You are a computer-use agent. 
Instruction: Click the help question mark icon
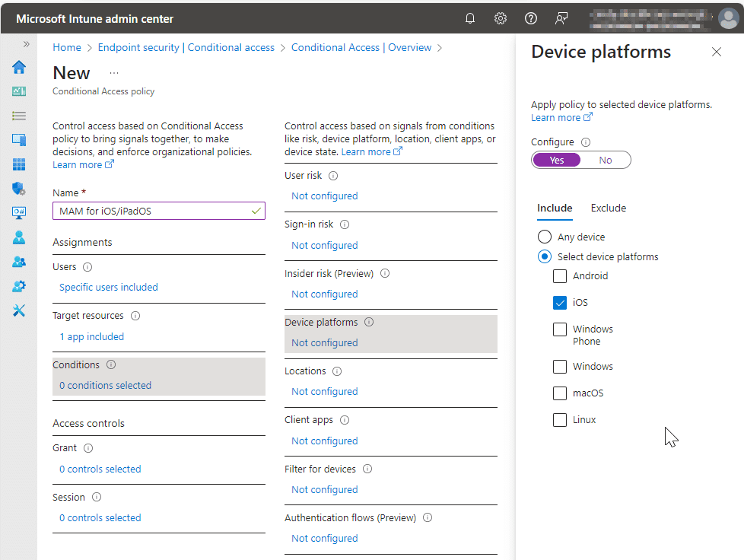click(531, 18)
